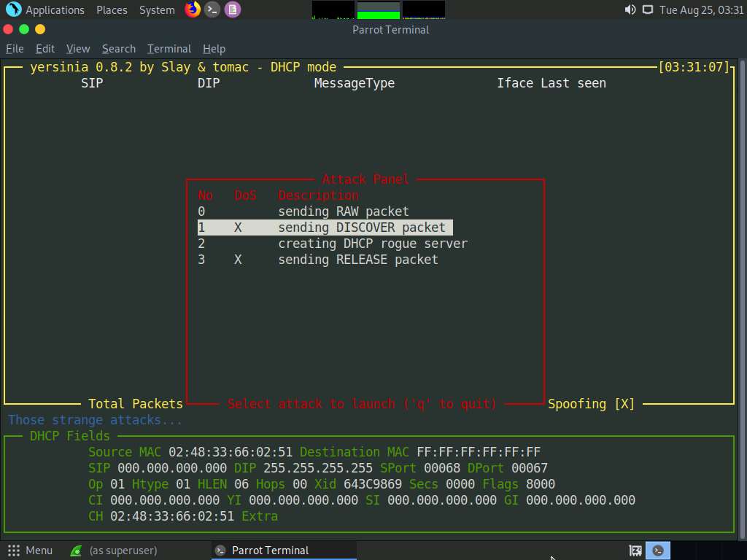747x560 pixels.
Task: Open the Firefox browser launcher
Action: (192, 9)
